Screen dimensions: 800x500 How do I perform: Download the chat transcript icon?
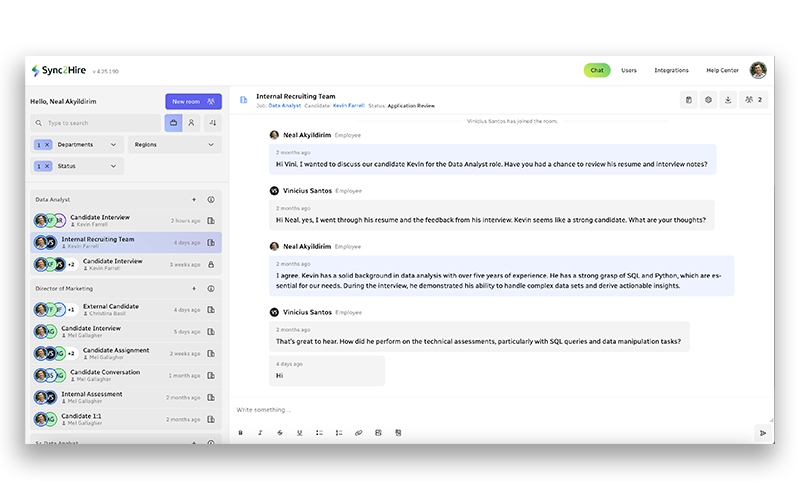728,100
